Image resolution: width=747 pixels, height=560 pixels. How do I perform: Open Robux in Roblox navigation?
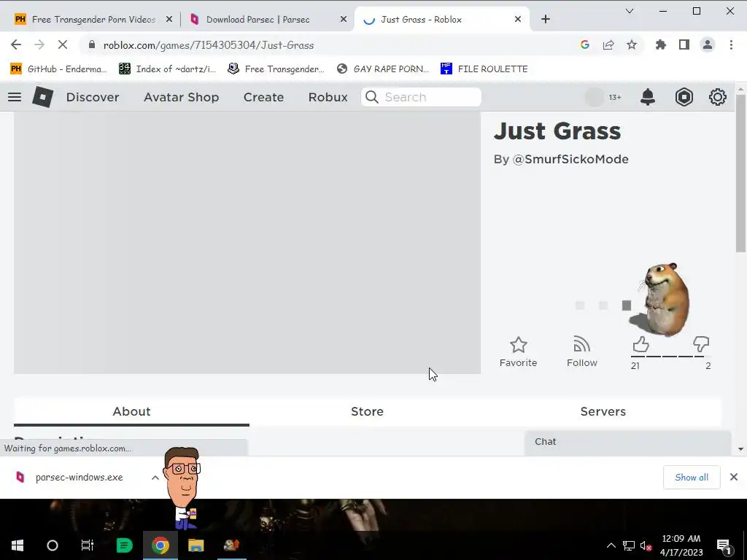(328, 97)
